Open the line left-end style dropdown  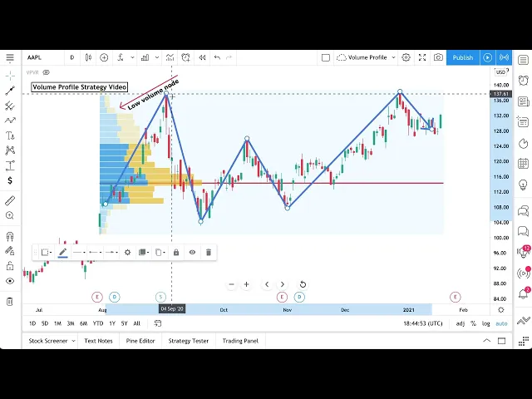point(95,252)
